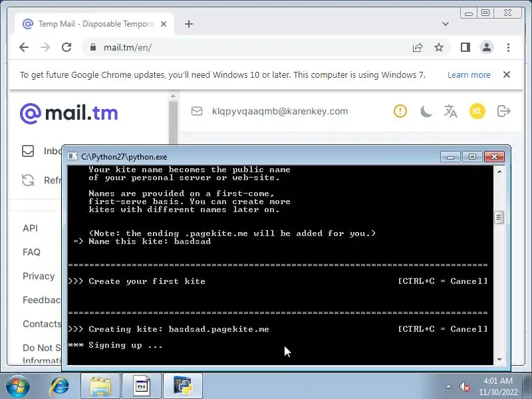This screenshot has height=399, width=532.
Task: Click the python.exe console title bar icon
Action: 72,156
